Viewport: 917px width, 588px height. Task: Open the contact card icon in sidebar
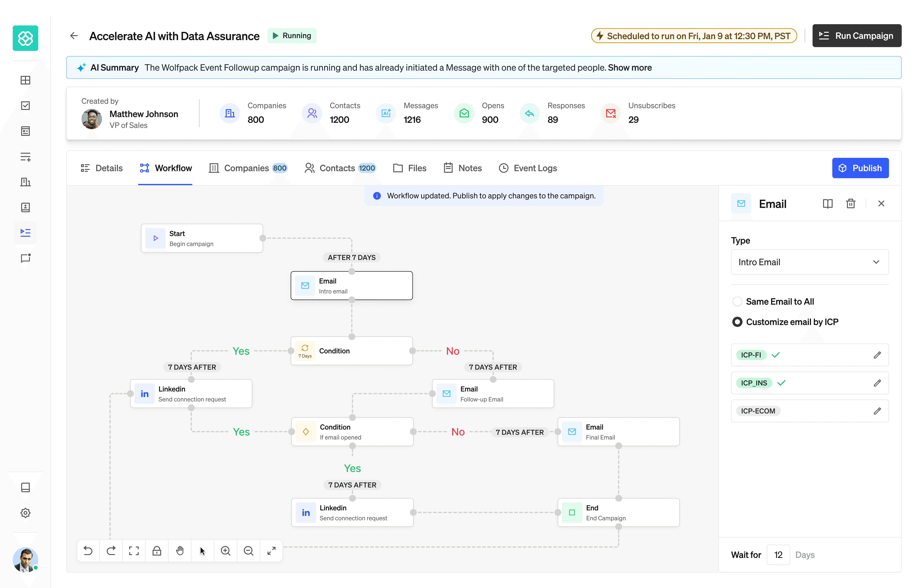(25, 207)
